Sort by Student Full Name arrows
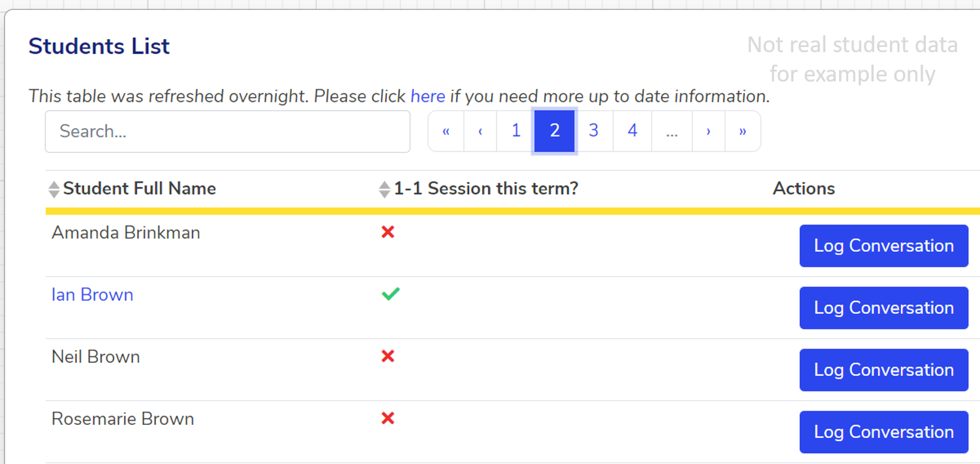Viewport: 980px width, 464px height. pyautogui.click(x=54, y=189)
